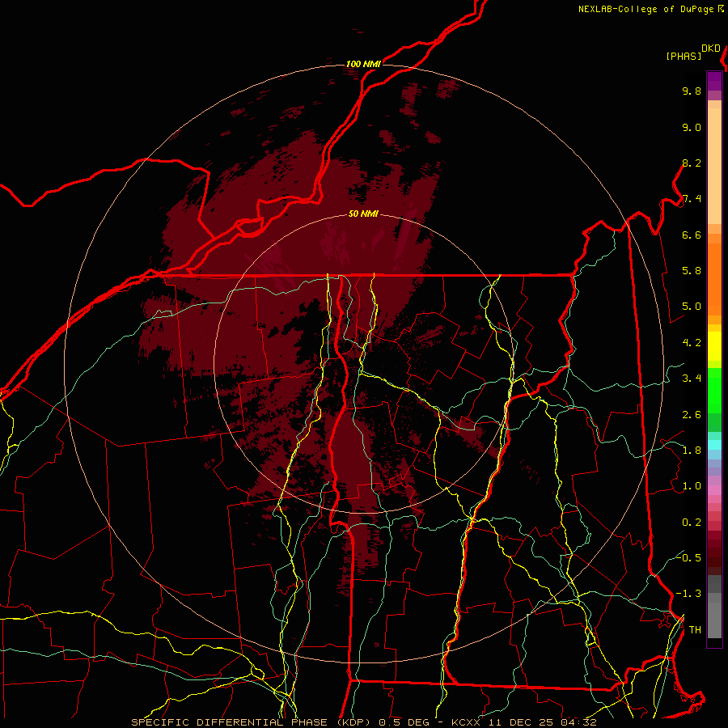The width and height of the screenshot is (728, 728).
Task: Pick the 5.8 legend value
Action: click(x=692, y=271)
